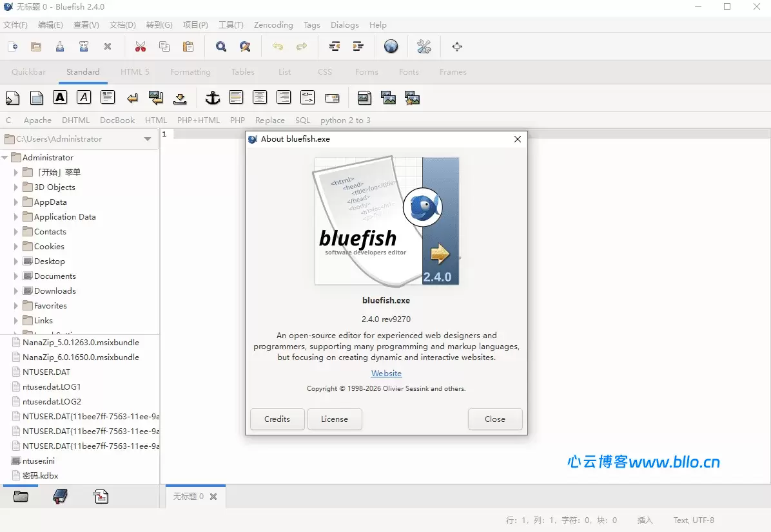
Task: Collapse the Administrator tree node
Action: click(x=6, y=157)
